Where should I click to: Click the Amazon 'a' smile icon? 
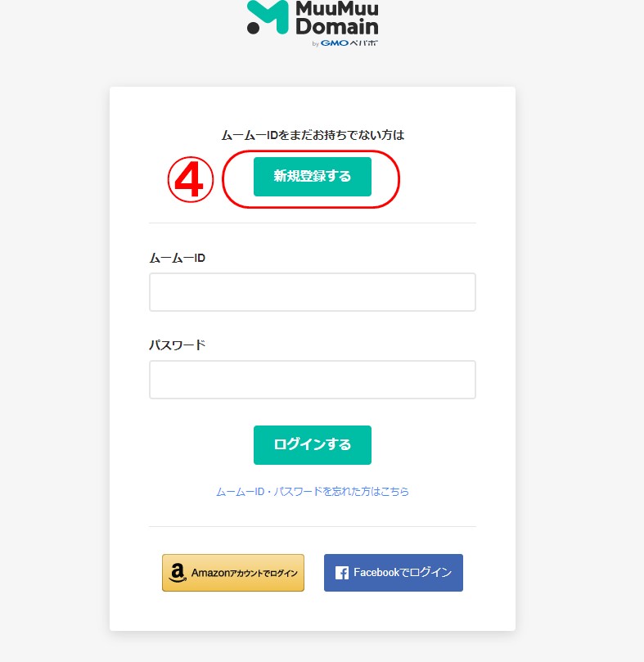click(x=178, y=573)
